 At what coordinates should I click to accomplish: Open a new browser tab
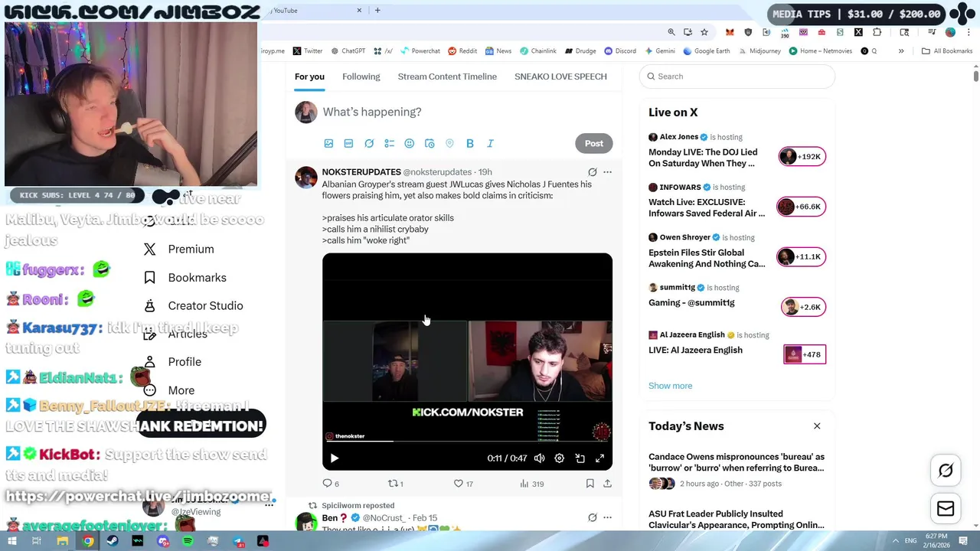pos(377,11)
